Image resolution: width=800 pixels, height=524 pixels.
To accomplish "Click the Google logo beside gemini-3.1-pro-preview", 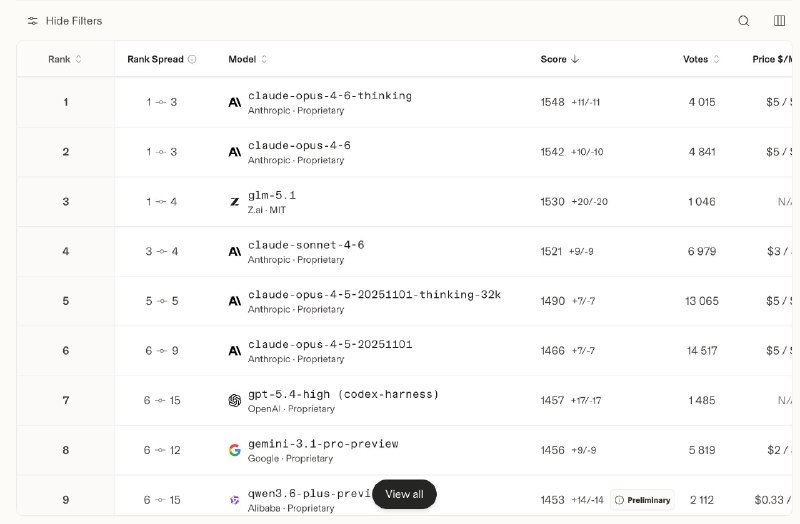I will [234, 450].
